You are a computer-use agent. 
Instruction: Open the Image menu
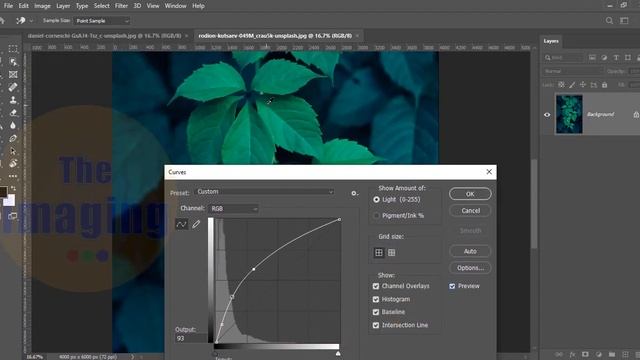[42, 6]
